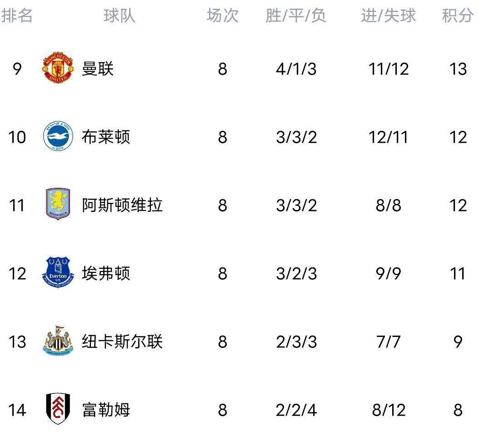Screen dimensions: 479x448
Task: Sort by the 积分 column header
Action: click(x=457, y=16)
